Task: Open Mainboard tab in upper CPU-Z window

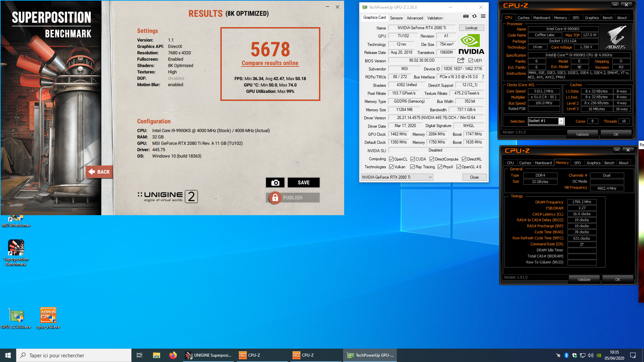Action: pyautogui.click(x=541, y=18)
